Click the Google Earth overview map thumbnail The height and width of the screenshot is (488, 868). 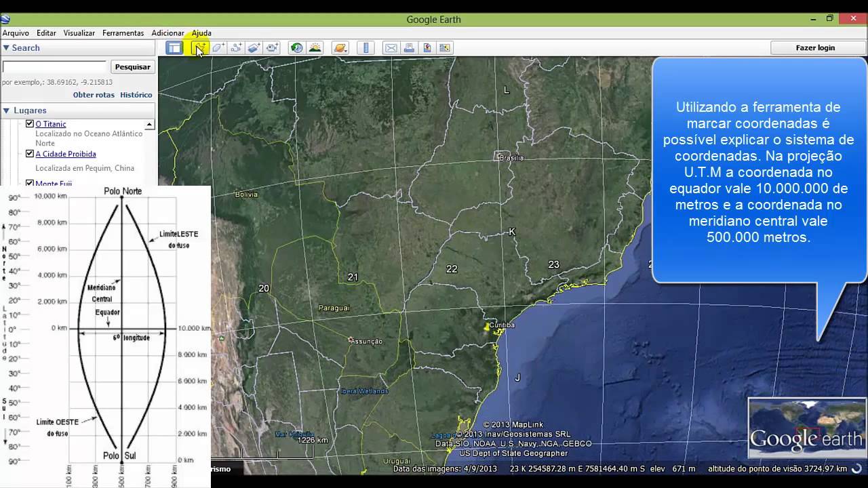pos(807,429)
